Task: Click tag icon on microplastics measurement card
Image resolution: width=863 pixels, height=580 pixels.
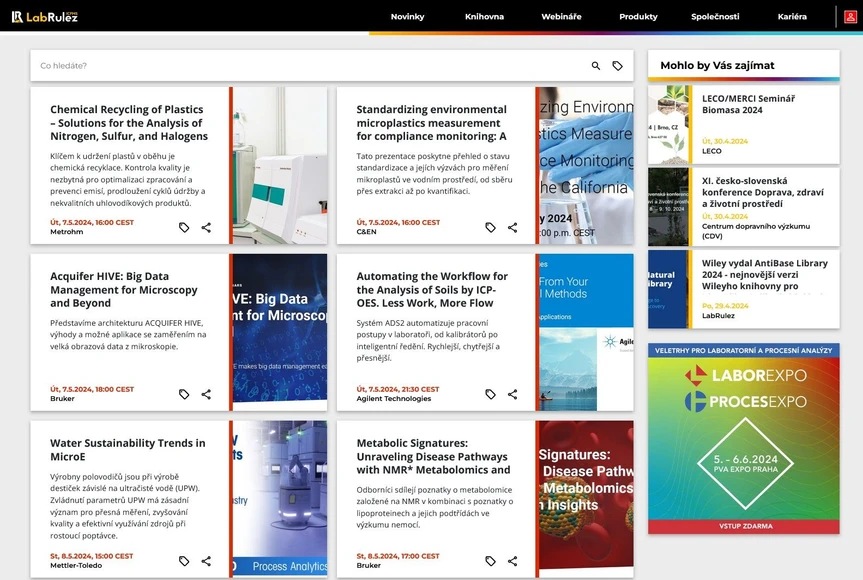Action: coord(490,227)
